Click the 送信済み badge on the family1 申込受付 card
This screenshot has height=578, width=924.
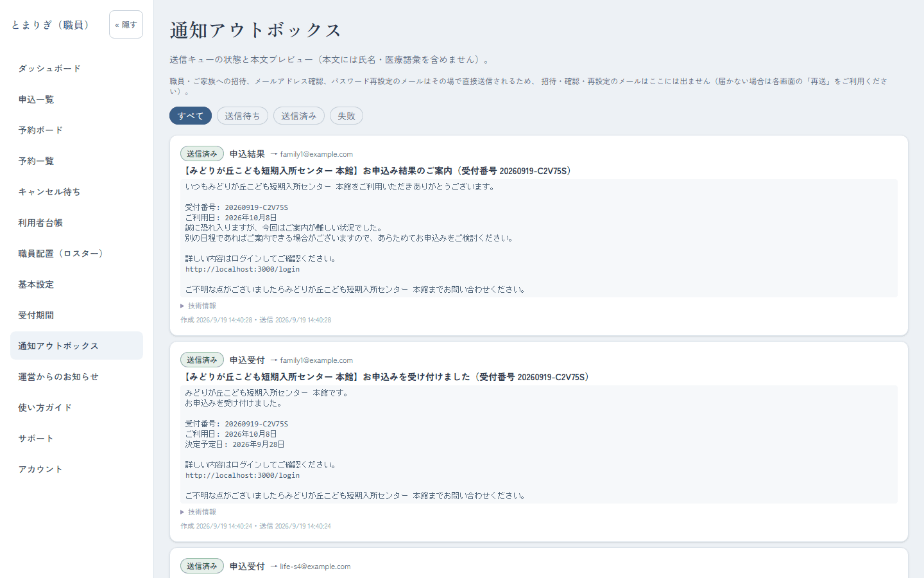(202, 360)
